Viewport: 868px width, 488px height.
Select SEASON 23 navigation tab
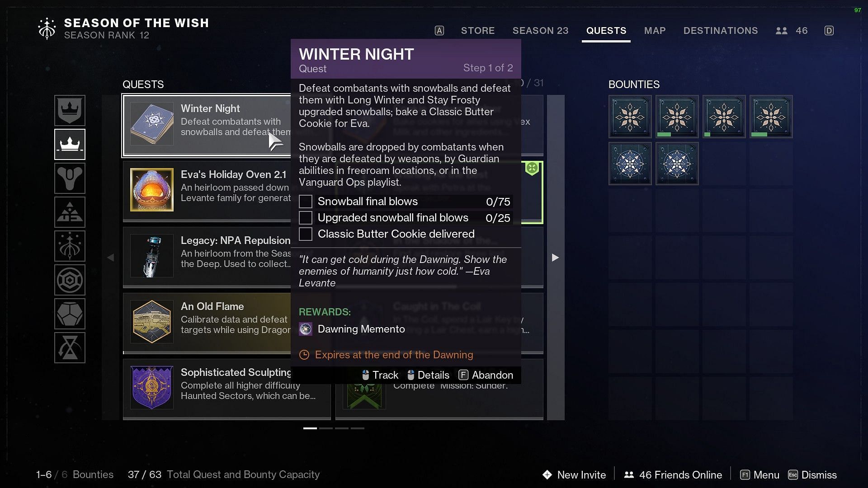540,30
